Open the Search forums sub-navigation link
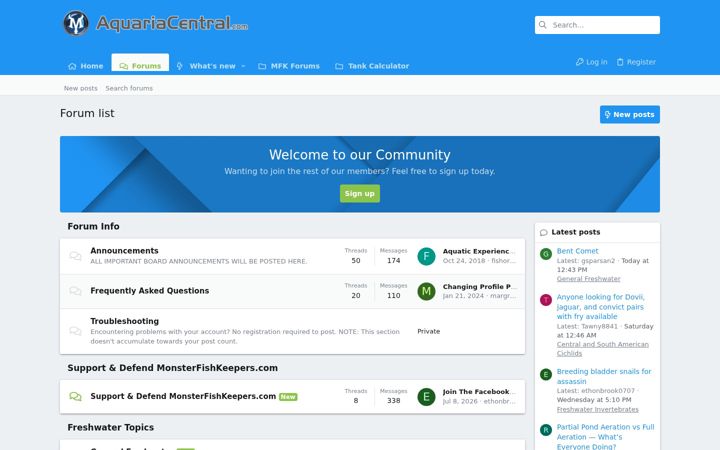This screenshot has height=450, width=720. pos(129,88)
